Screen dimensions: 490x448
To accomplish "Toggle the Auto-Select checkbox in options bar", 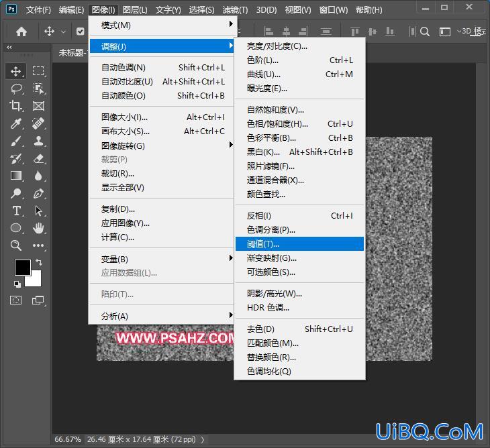I will pyautogui.click(x=81, y=32).
